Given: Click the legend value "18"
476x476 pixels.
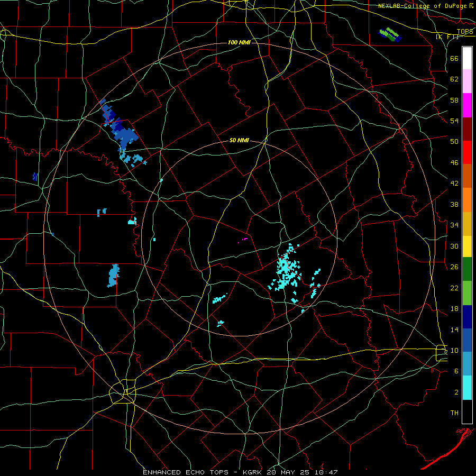Looking at the screenshot, I should coord(454,309).
